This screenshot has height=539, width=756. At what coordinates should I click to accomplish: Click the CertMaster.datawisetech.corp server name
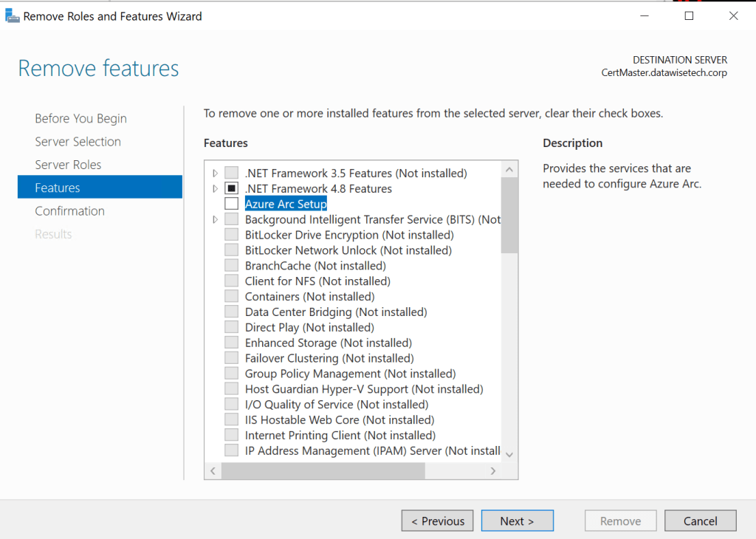[664, 73]
